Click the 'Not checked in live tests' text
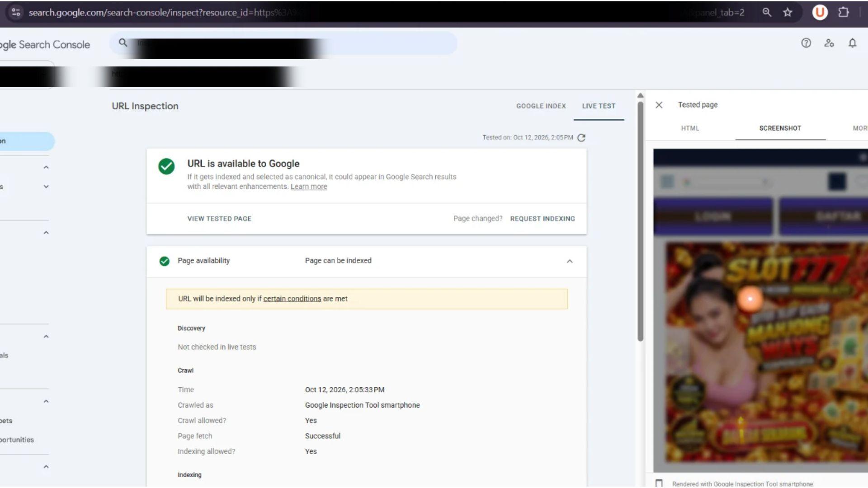868x488 pixels. click(217, 347)
